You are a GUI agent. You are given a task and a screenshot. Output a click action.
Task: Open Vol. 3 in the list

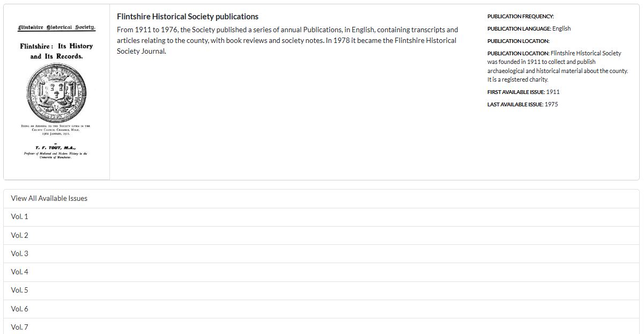(19, 253)
